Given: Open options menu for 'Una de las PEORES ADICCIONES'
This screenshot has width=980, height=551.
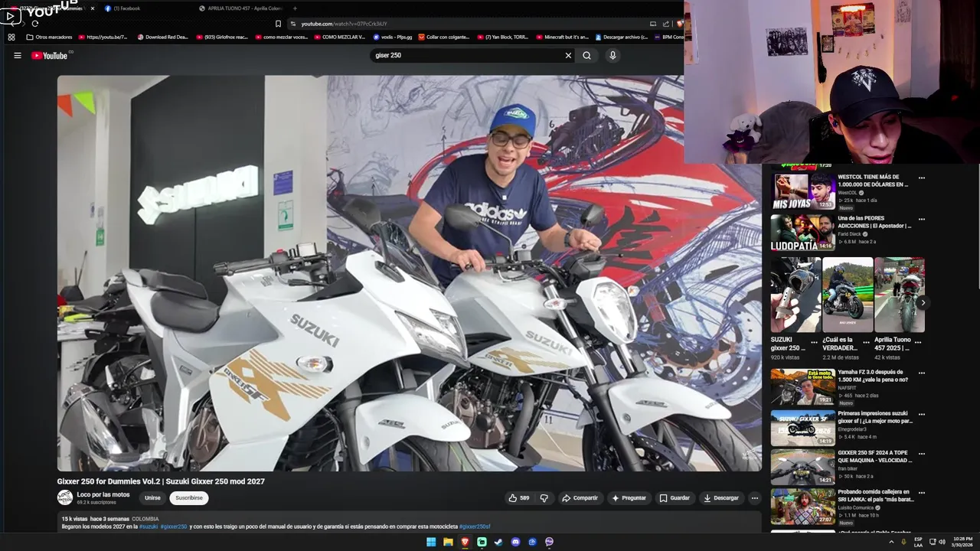Looking at the screenshot, I should click(922, 219).
